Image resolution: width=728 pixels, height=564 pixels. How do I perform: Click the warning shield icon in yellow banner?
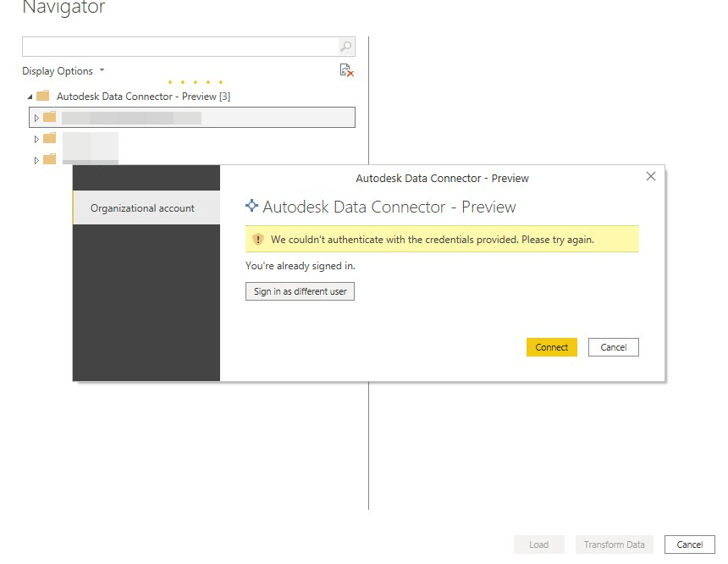(x=257, y=240)
